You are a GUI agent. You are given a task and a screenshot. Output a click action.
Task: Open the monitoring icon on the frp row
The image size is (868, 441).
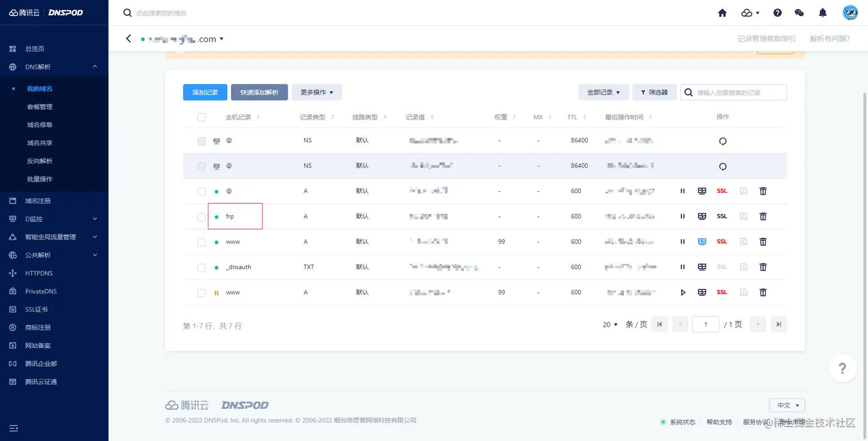(x=702, y=216)
